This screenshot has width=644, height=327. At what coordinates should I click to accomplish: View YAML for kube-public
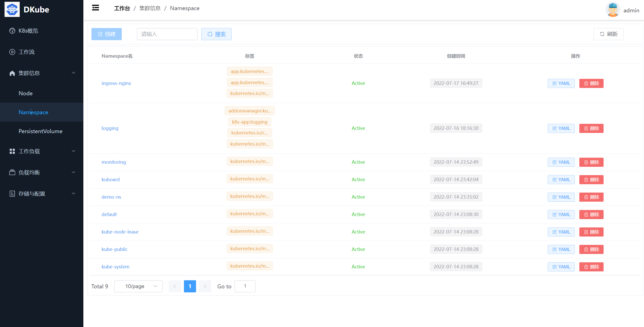pos(561,249)
